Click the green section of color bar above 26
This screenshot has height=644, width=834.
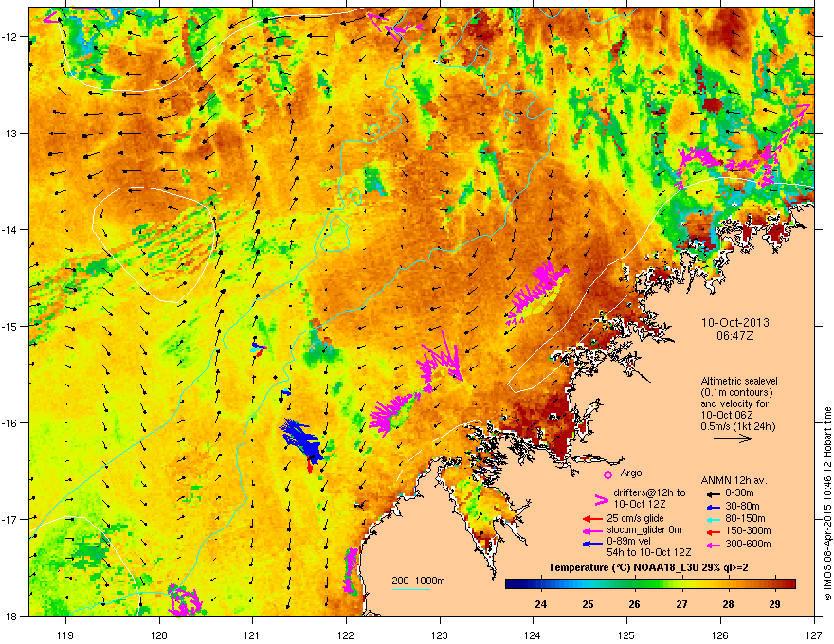(638, 584)
